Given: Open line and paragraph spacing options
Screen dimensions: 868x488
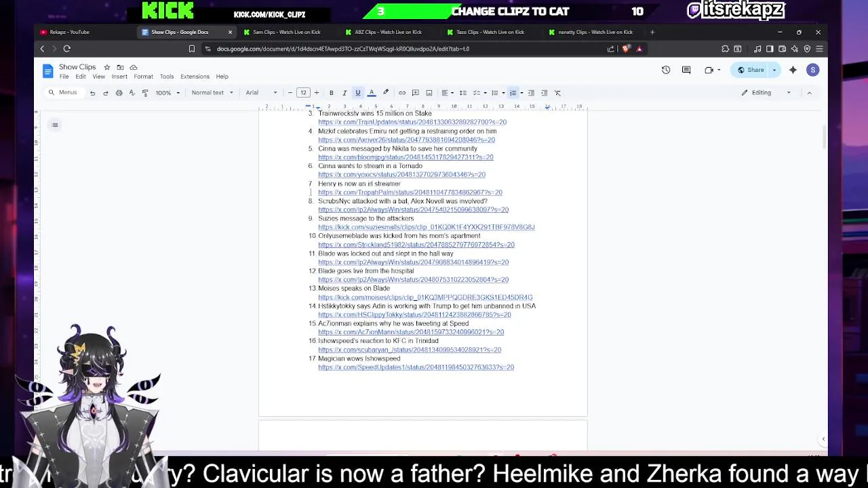Looking at the screenshot, I should [463, 93].
